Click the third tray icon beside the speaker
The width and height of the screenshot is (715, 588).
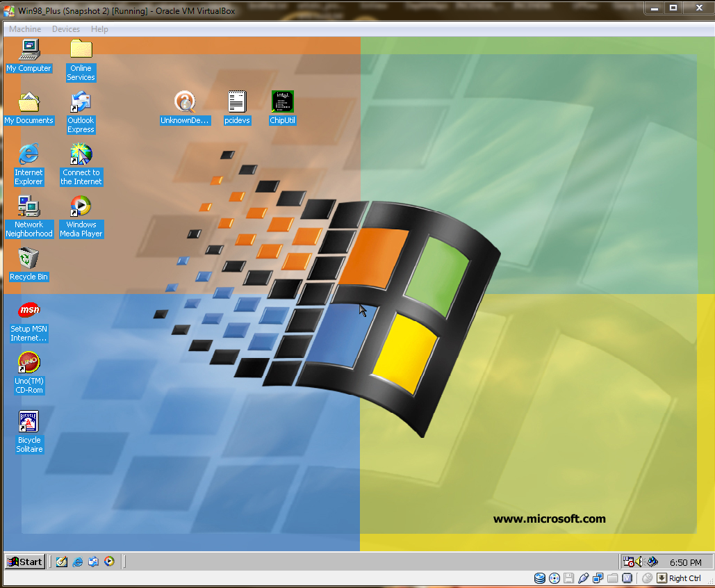652,562
